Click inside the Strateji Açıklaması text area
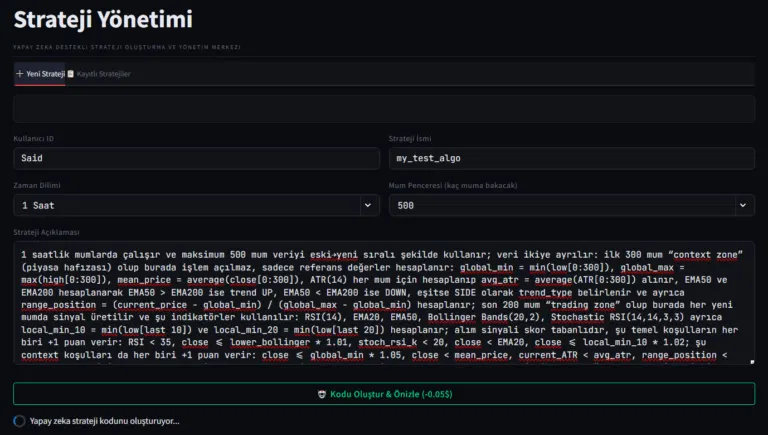The height and width of the screenshot is (435, 768). pyautogui.click(x=384, y=305)
